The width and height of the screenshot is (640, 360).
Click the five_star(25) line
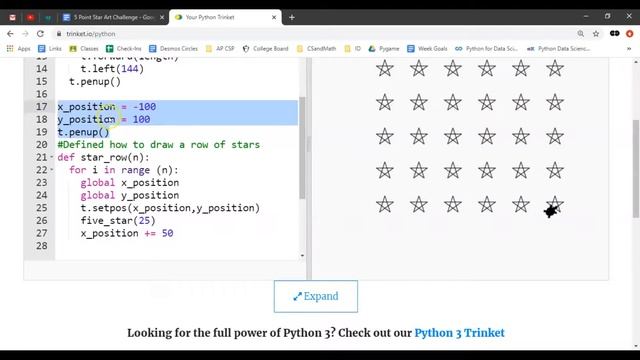pos(118,220)
